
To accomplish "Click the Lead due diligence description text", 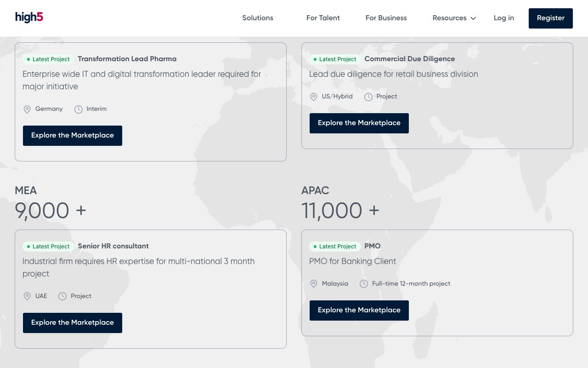I will [394, 74].
